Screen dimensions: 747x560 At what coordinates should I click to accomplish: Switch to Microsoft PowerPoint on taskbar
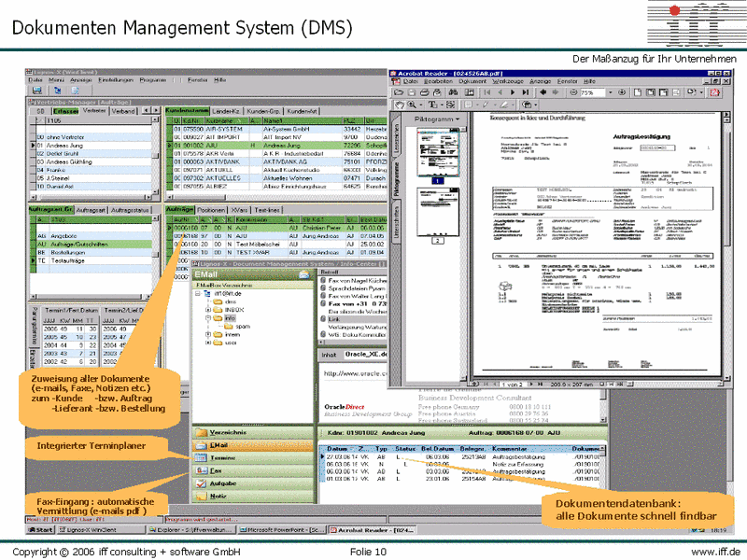click(282, 529)
